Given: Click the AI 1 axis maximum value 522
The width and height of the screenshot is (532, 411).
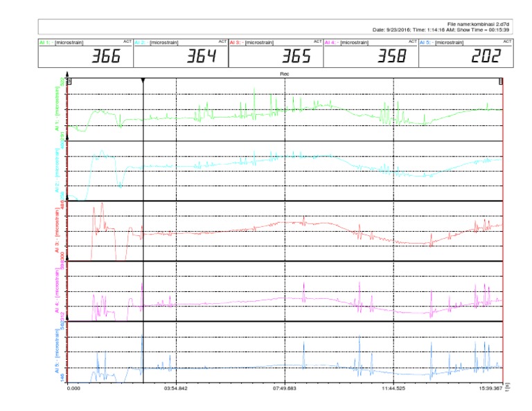Looking at the screenshot, I should [62, 82].
